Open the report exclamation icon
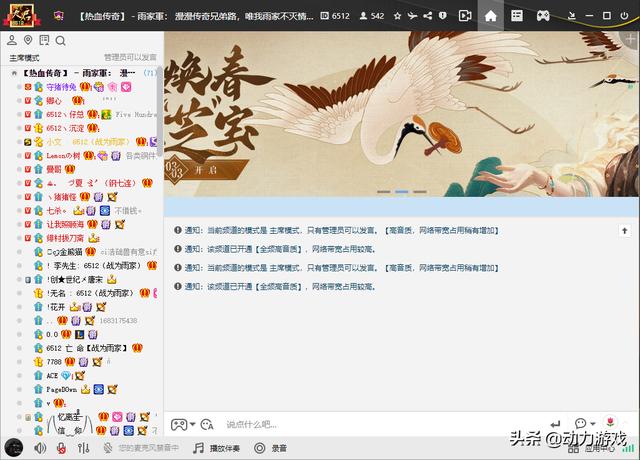The image size is (640, 460). click(442, 16)
